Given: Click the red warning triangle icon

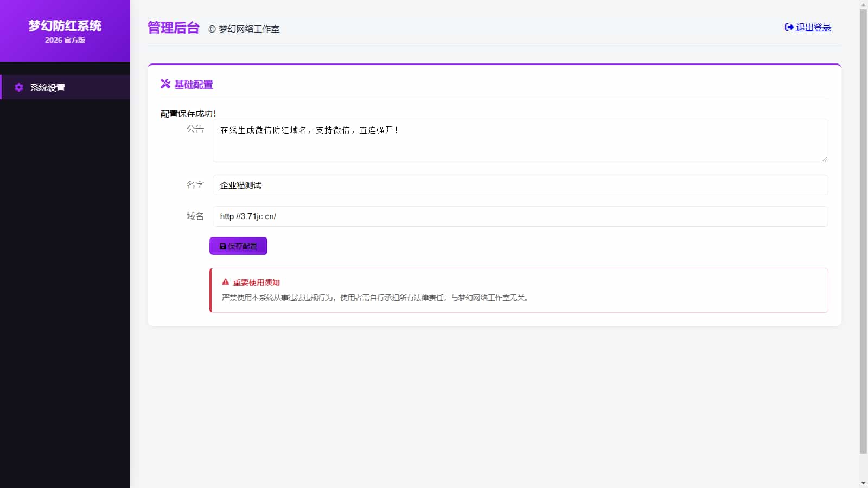Looking at the screenshot, I should coord(226,282).
